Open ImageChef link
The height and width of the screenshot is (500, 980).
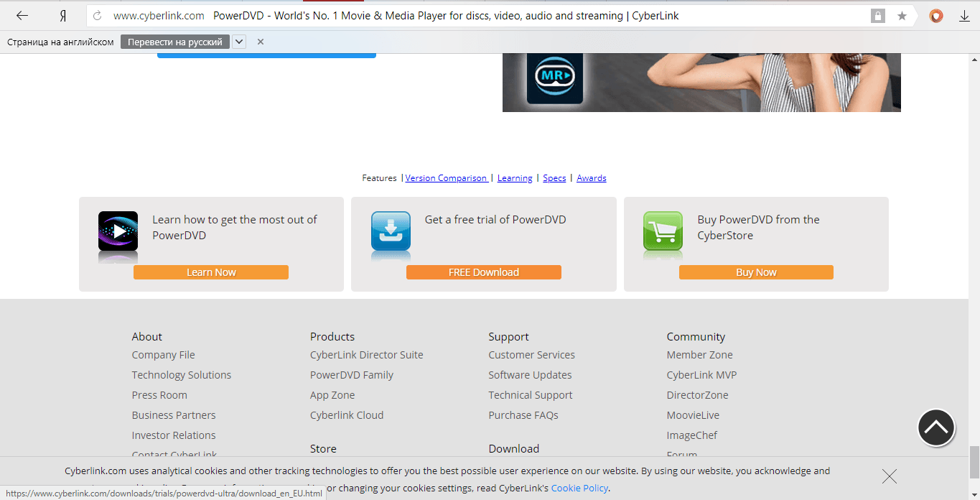(692, 435)
